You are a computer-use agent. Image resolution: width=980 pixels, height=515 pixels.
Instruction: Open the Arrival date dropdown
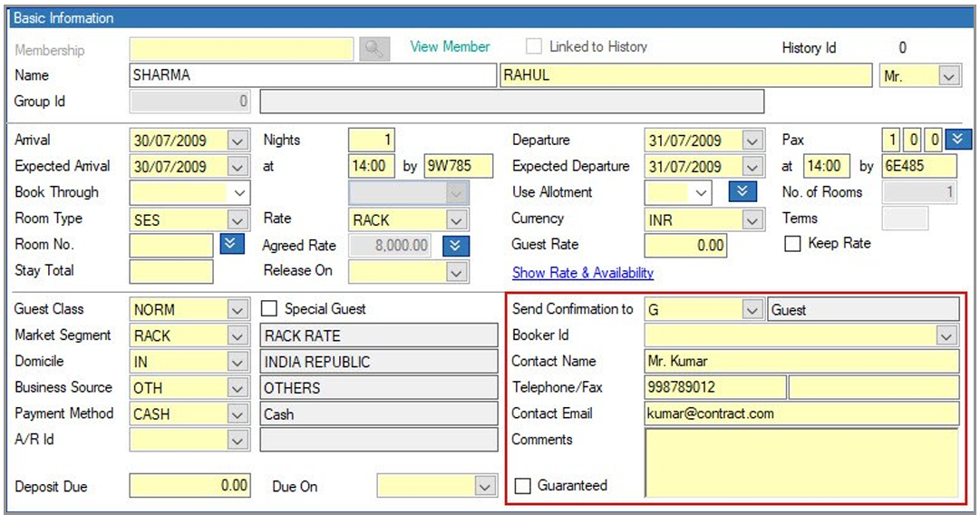[237, 141]
